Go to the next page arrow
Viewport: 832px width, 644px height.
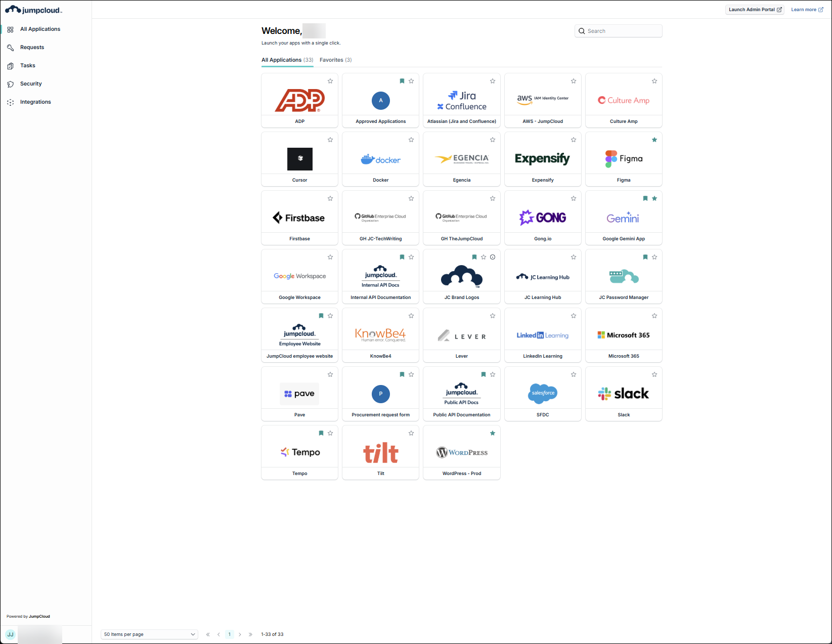[x=240, y=634]
